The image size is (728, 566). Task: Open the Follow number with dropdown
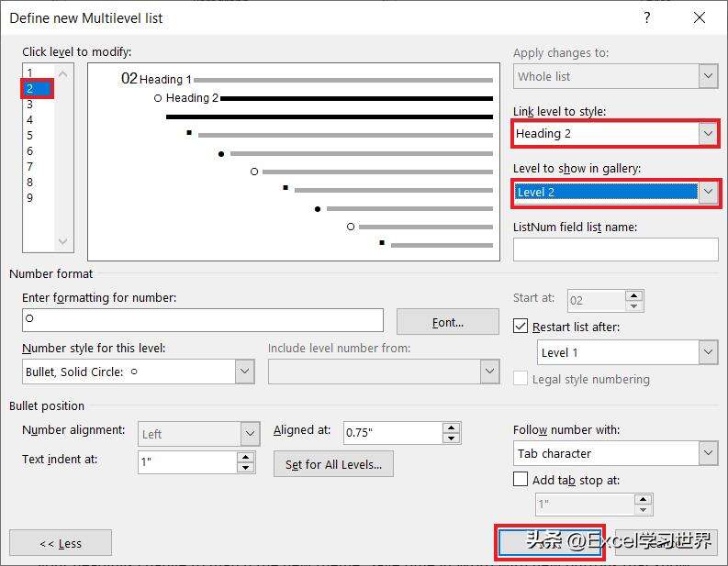click(708, 453)
